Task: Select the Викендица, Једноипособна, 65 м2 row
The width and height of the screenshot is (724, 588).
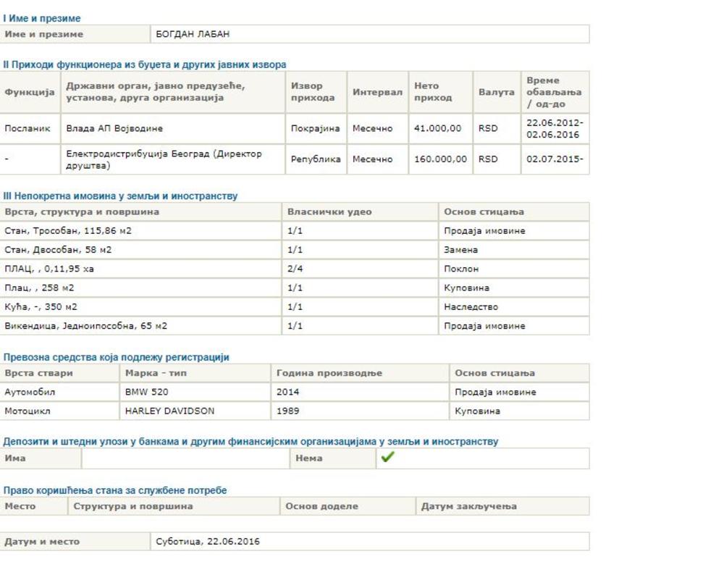Action: coord(85,326)
